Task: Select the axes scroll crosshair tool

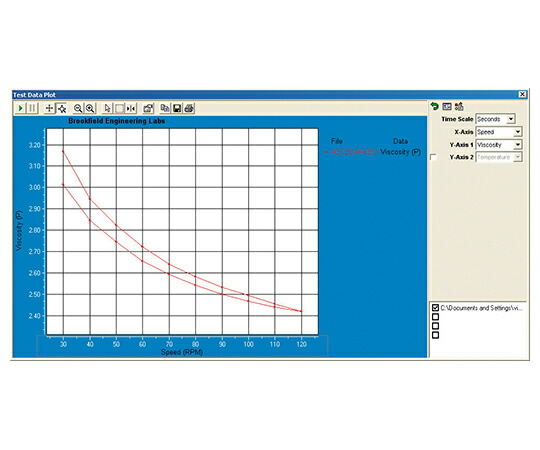Action: point(50,108)
